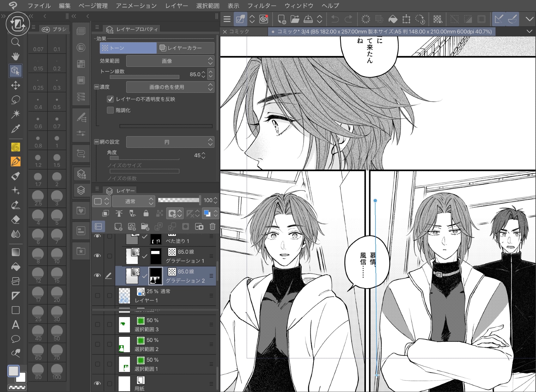Click the layer opacity slider

point(179,200)
